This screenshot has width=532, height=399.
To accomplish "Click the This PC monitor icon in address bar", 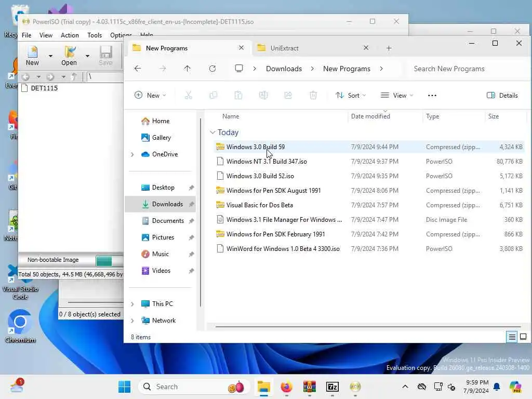I will pos(239,69).
